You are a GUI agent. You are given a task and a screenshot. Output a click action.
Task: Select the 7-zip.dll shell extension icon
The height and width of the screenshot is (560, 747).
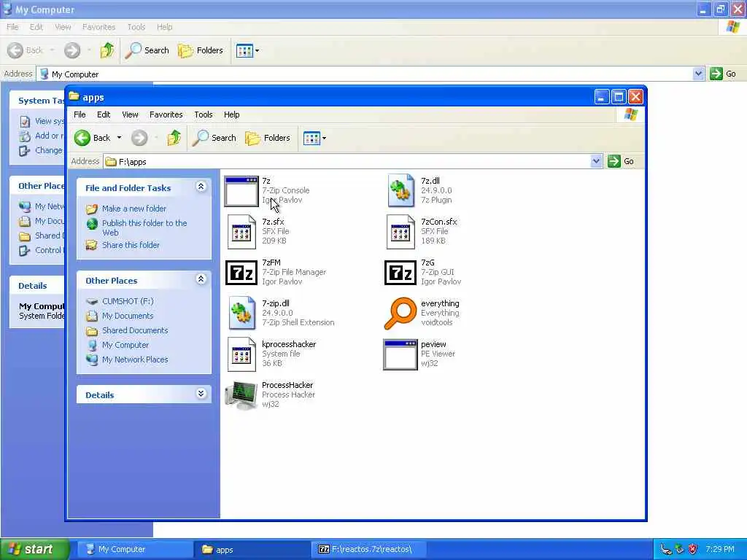pyautogui.click(x=242, y=313)
